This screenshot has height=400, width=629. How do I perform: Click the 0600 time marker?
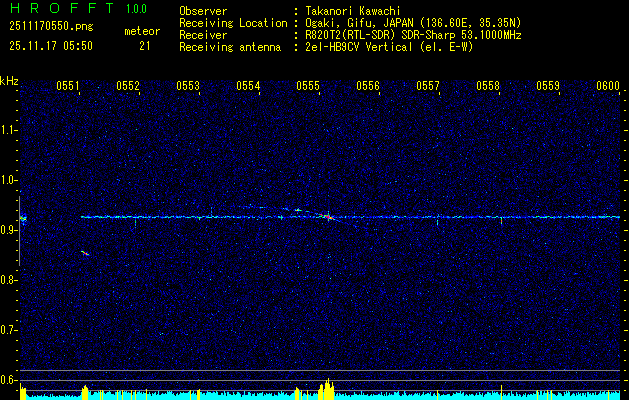tap(608, 85)
